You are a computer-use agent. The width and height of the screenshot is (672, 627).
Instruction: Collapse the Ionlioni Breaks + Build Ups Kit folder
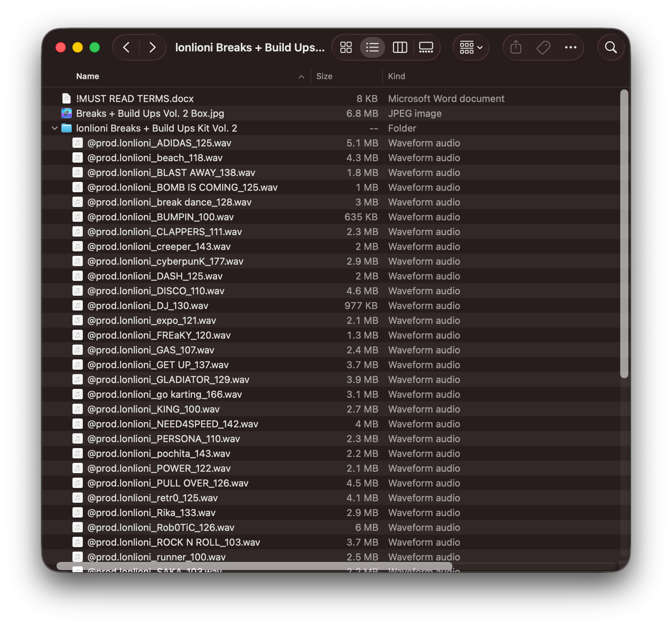pyautogui.click(x=55, y=128)
